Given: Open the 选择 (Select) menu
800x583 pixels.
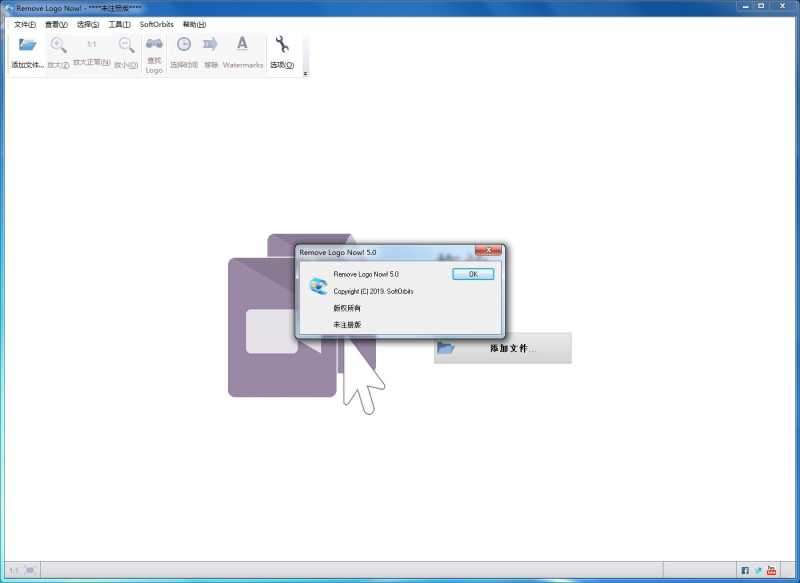Looking at the screenshot, I should click(x=88, y=24).
